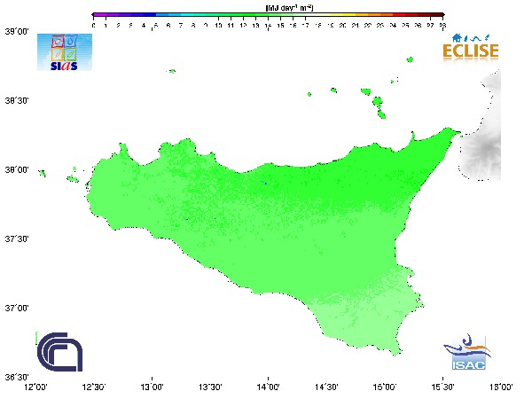Click the latitude label 37°30'
The image size is (532, 399).
[17, 239]
